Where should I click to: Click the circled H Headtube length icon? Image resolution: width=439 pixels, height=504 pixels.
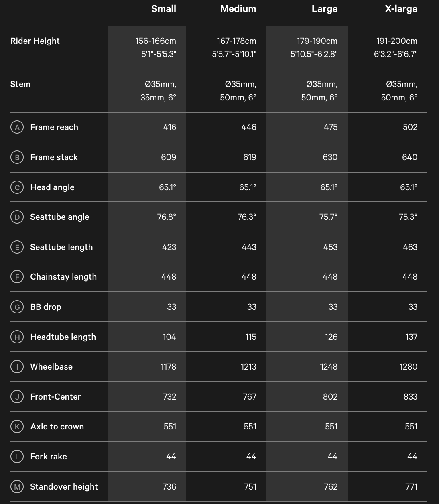point(17,337)
